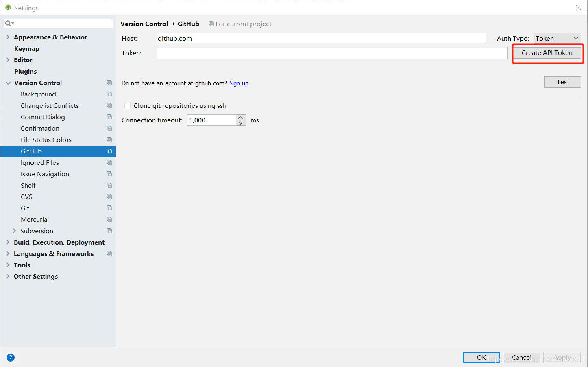This screenshot has height=367, width=588.
Task: Click the project icon next to Shelf
Action: [x=109, y=185]
